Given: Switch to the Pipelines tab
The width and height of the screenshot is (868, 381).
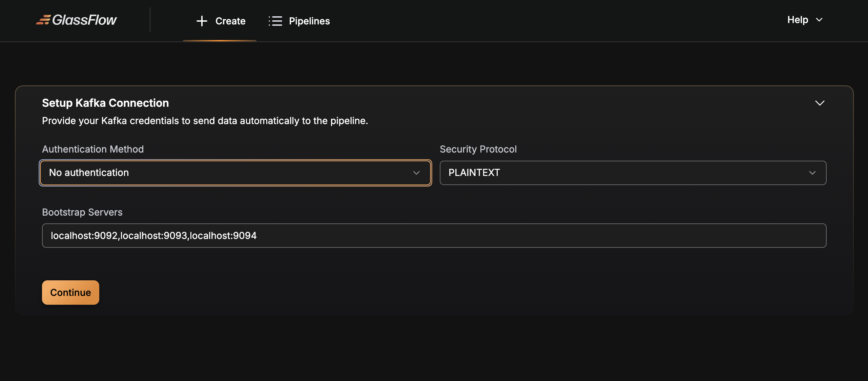Looking at the screenshot, I should (x=309, y=21).
